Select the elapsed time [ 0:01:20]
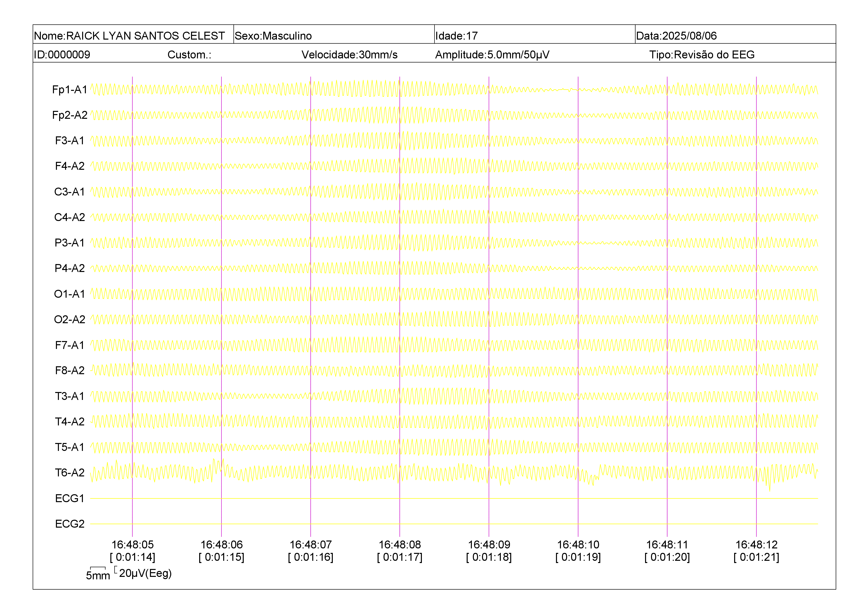Image resolution: width=868 pixels, height=614 pixels. (x=667, y=557)
